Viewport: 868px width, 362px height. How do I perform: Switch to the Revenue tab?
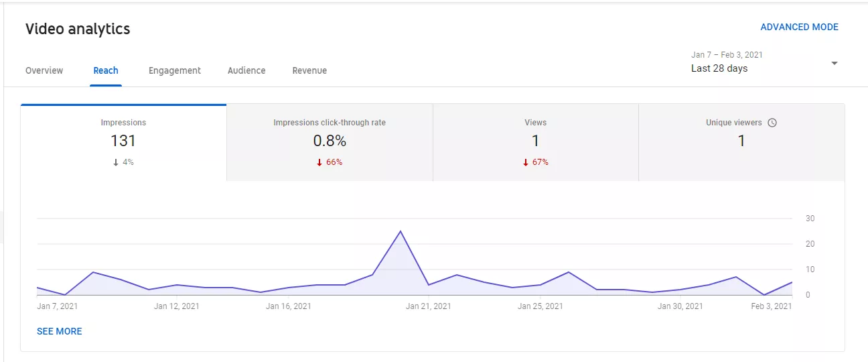[x=309, y=70]
